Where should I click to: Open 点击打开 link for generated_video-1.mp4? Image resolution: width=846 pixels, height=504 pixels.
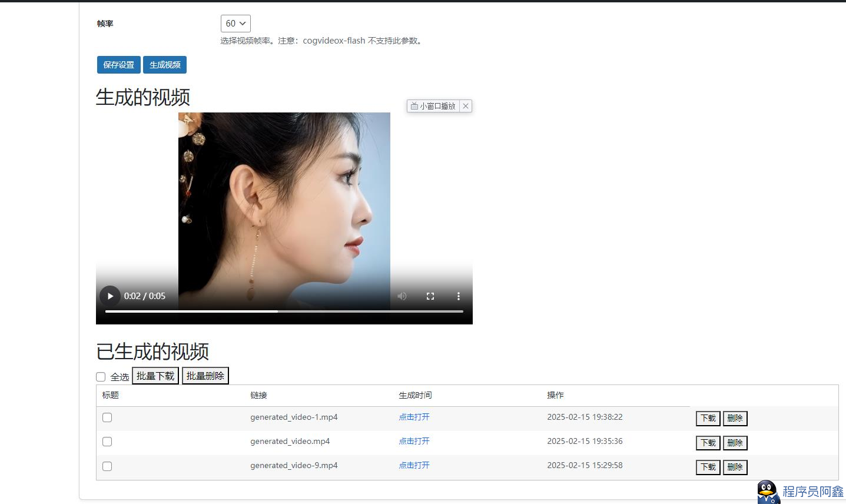pos(414,417)
